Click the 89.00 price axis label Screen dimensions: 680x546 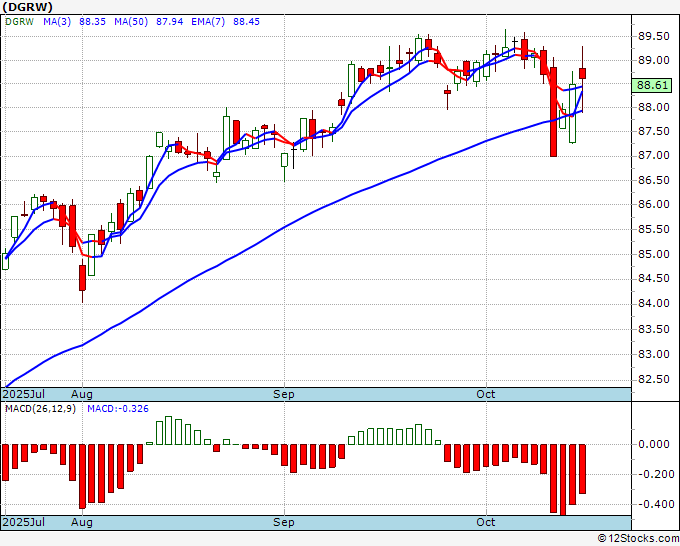pos(654,60)
